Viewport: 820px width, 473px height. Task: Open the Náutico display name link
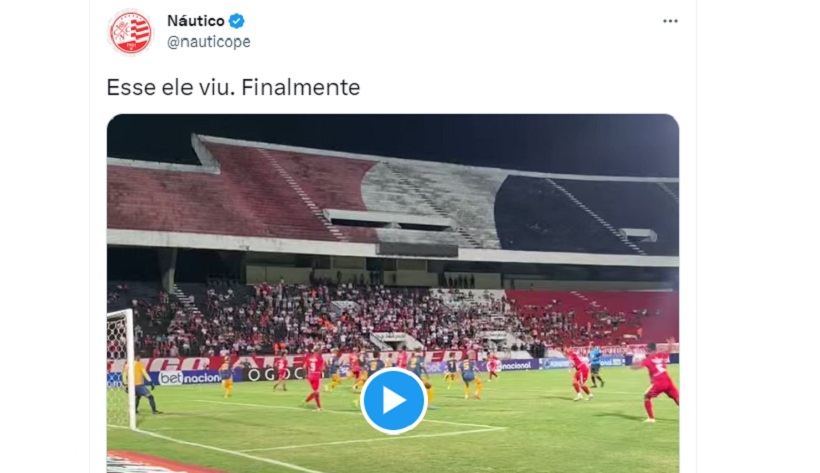pos(196,21)
